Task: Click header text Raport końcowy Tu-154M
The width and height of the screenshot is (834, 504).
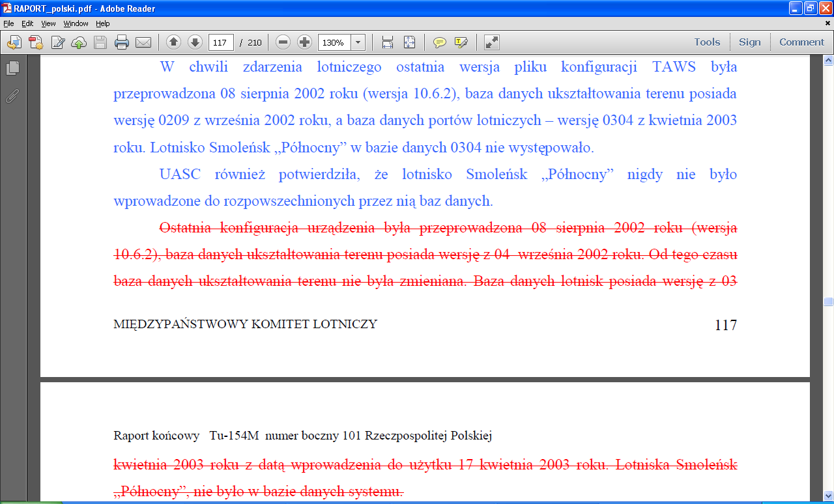Action: click(x=188, y=435)
